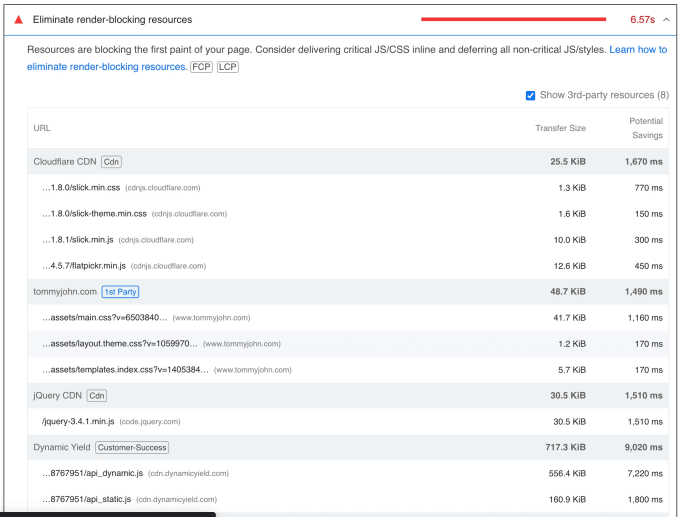Click the 1,160 ms savings value

click(x=645, y=317)
